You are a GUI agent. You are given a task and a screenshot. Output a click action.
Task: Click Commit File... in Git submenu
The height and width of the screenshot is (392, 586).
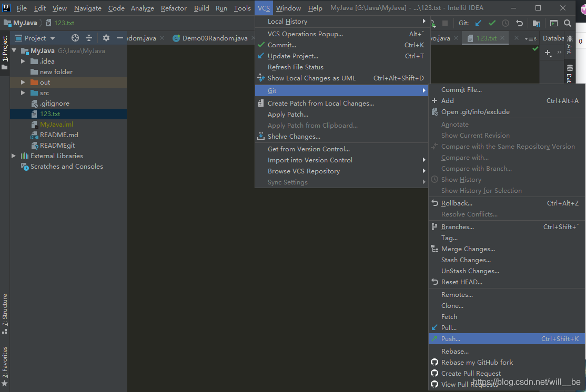[x=507, y=90]
